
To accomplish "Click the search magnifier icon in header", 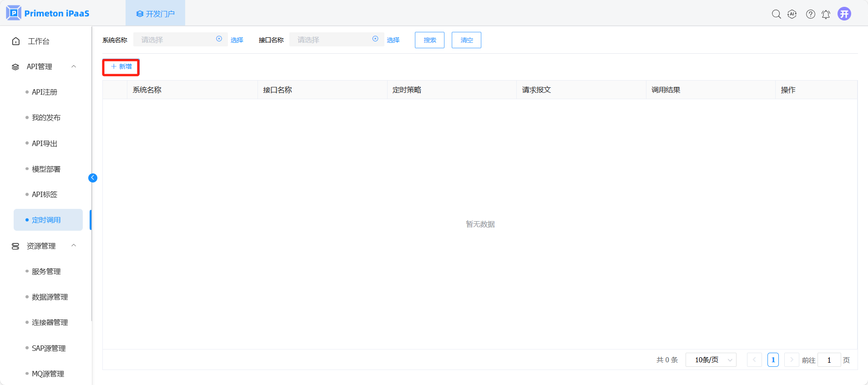I will tap(776, 14).
